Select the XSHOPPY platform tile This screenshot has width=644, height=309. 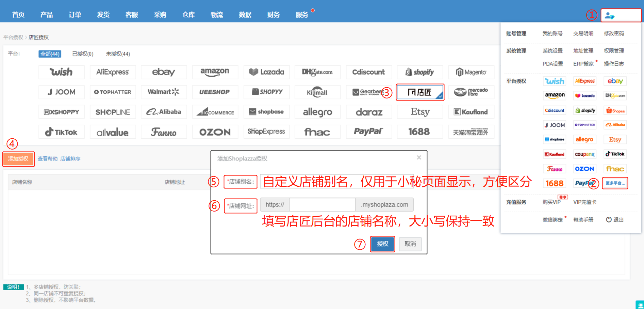click(x=62, y=112)
